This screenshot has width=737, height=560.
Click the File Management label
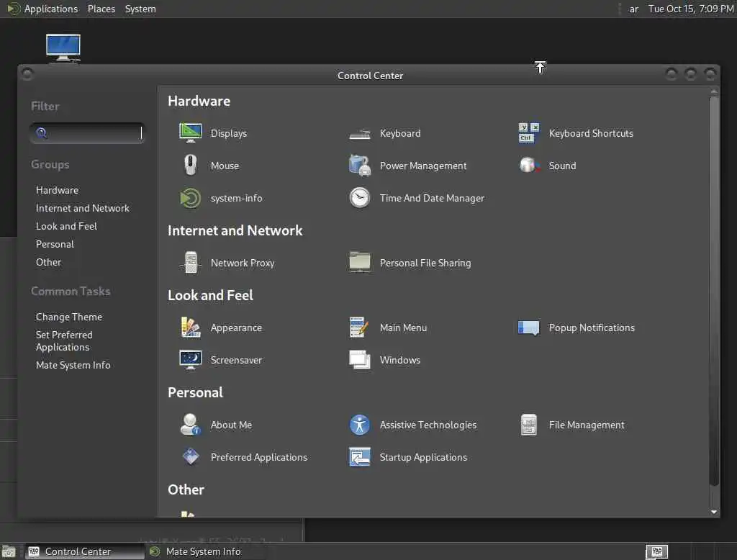(x=587, y=425)
